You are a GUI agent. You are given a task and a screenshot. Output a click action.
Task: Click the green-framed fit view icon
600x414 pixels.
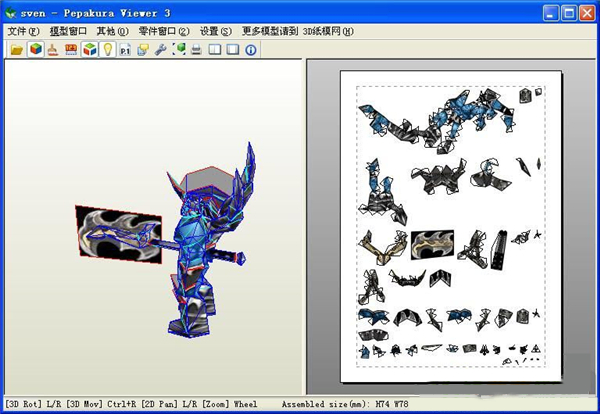click(179, 49)
